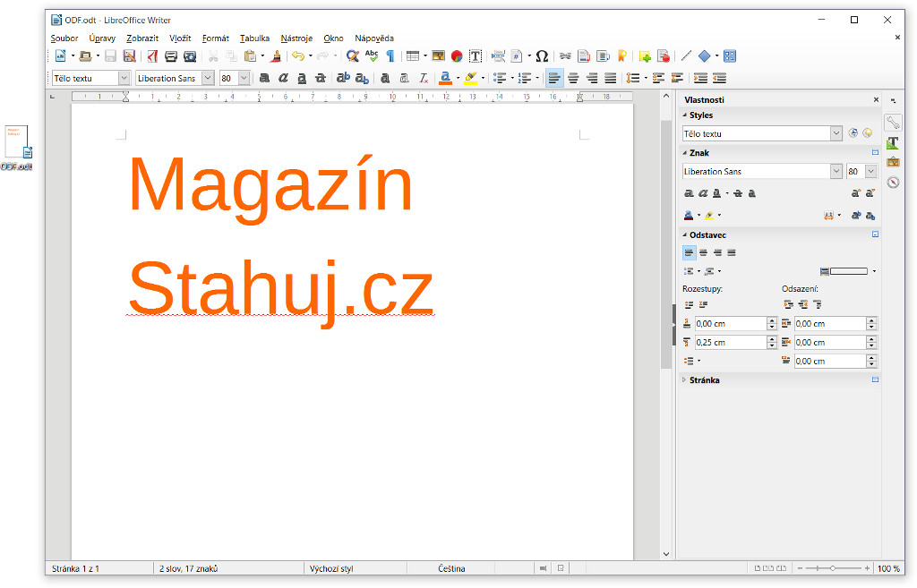Image resolution: width=917 pixels, height=588 pixels.
Task: Click the zoom slider in the status bar
Action: click(833, 568)
